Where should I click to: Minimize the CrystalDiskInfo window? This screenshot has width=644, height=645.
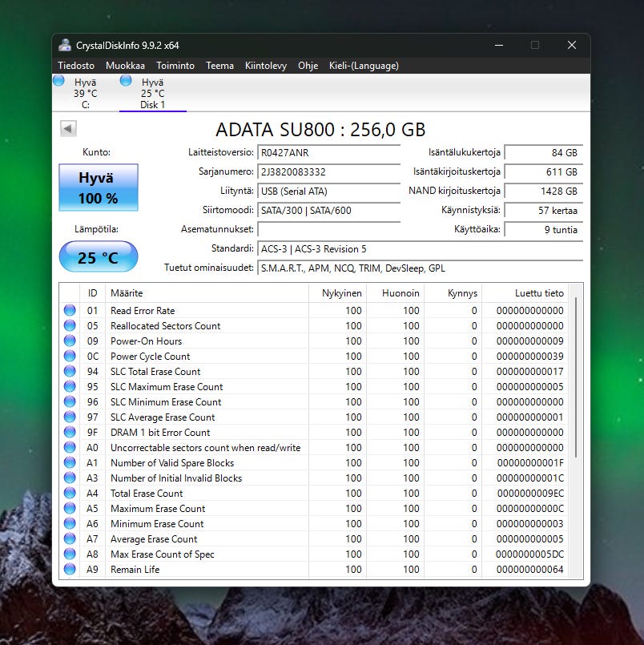coord(499,45)
